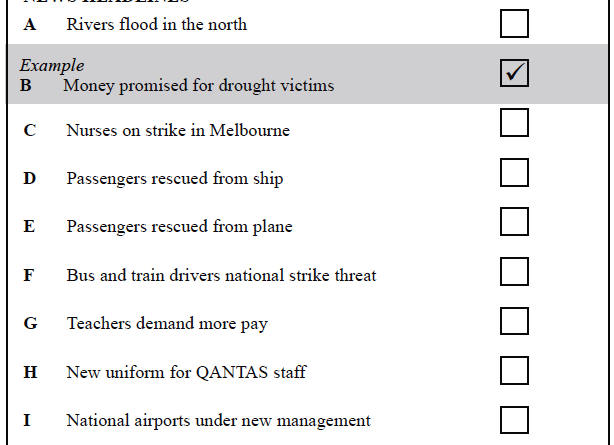Check National airports under new management box

pyautogui.click(x=514, y=420)
